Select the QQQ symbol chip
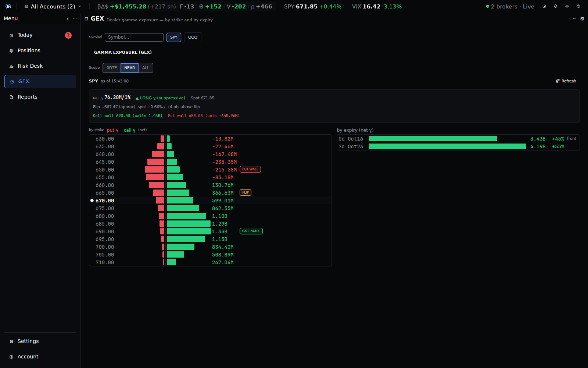 coord(193,37)
